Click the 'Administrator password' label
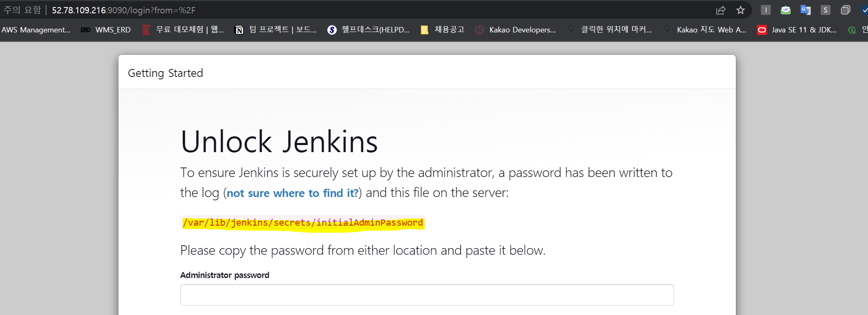Image resolution: width=868 pixels, height=315 pixels. 225,275
